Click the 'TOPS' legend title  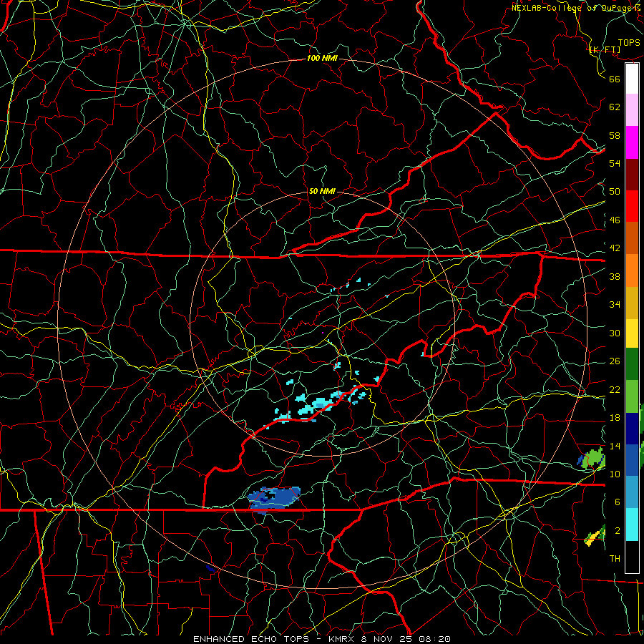[x=629, y=43]
